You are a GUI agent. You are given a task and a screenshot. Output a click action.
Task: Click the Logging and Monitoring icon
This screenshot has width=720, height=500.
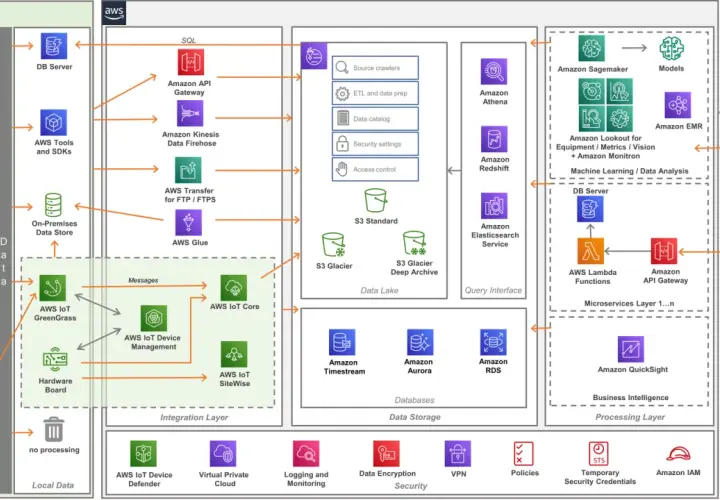point(306,454)
